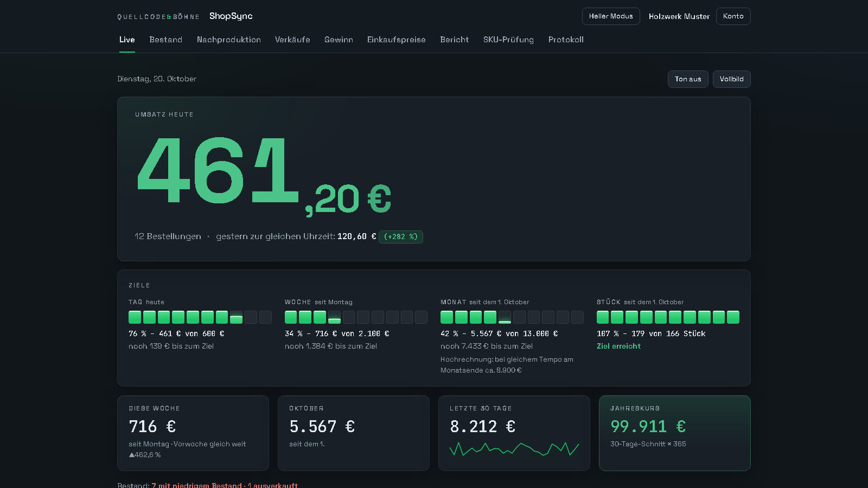This screenshot has width=868, height=488.
Task: Open the Gewinn tab
Action: point(339,40)
